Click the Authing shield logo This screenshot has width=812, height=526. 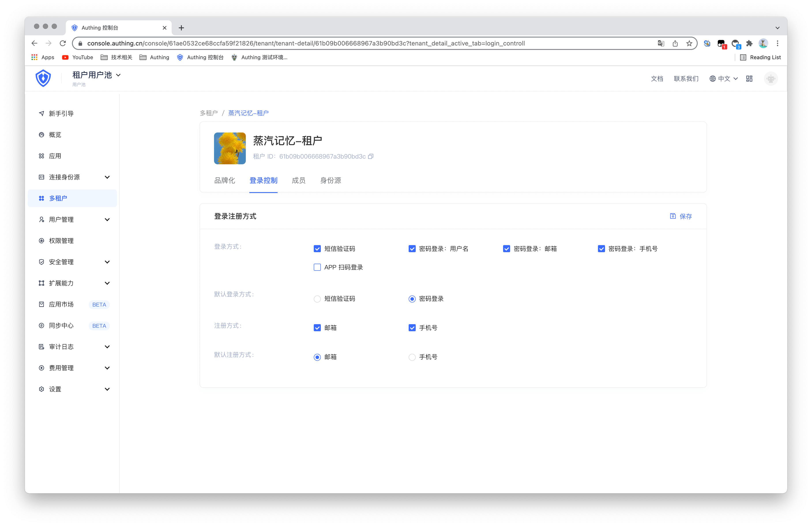pyautogui.click(x=43, y=79)
